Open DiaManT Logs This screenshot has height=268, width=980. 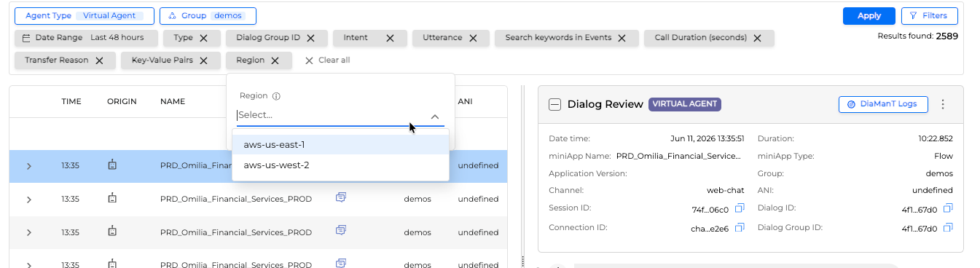tap(883, 104)
